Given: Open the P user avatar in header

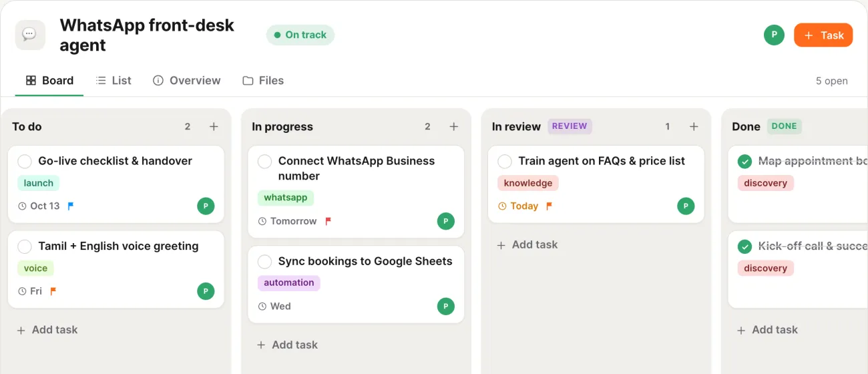Looking at the screenshot, I should pos(774,35).
